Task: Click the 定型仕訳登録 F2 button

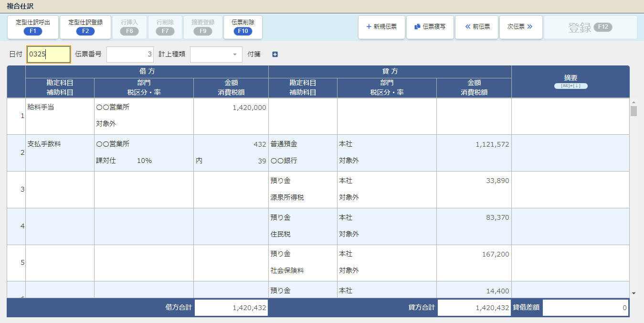Action: tap(85, 27)
